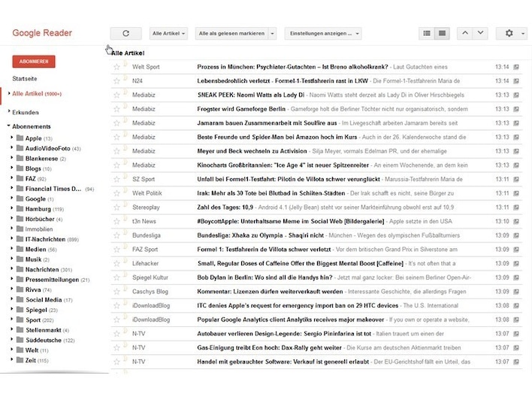Open original page icon for Breno article
This screenshot has height=400, width=532.
click(x=516, y=67)
